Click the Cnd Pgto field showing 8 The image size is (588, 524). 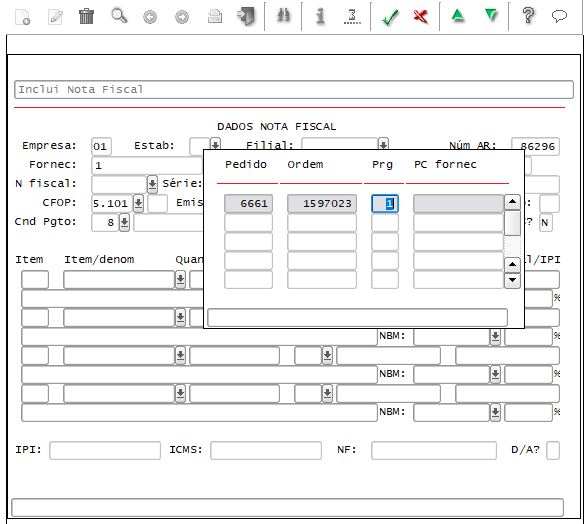pos(105,222)
